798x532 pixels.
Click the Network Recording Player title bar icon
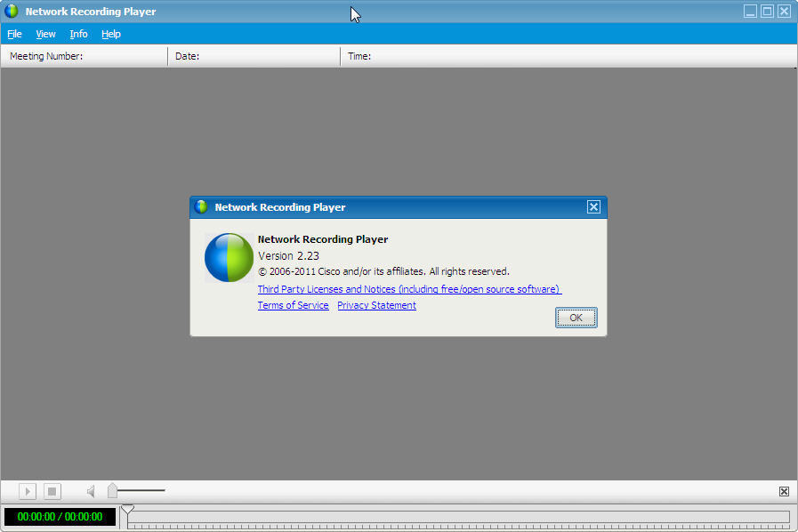[10, 11]
